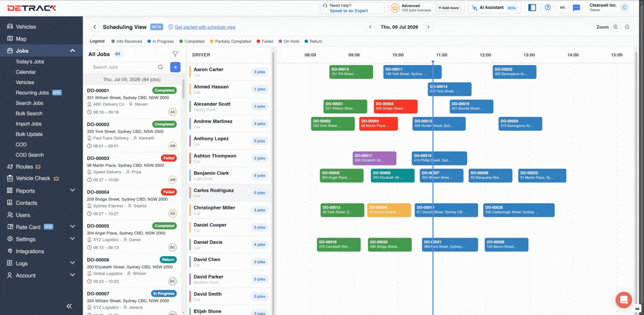Screen dimensions: 644x315
Task: Click the blue add job plus button
Action: (176, 67)
